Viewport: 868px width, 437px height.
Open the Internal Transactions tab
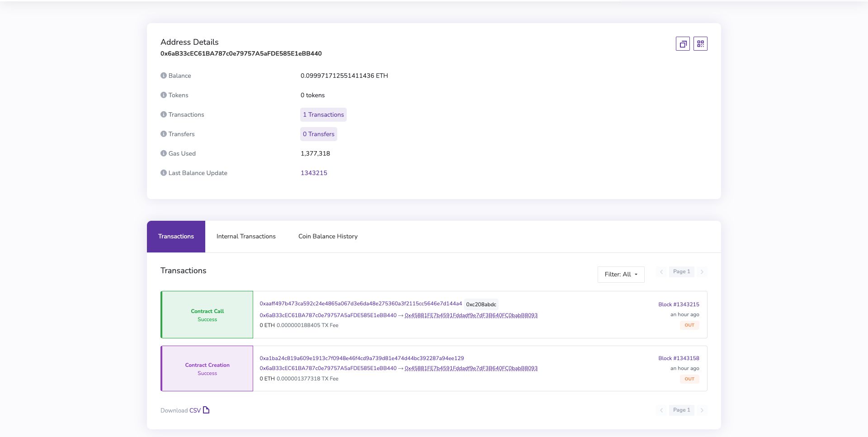246,237
